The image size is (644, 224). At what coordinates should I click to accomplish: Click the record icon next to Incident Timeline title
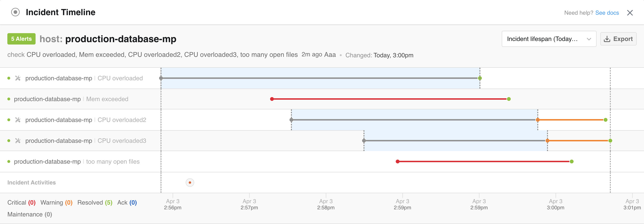point(15,12)
